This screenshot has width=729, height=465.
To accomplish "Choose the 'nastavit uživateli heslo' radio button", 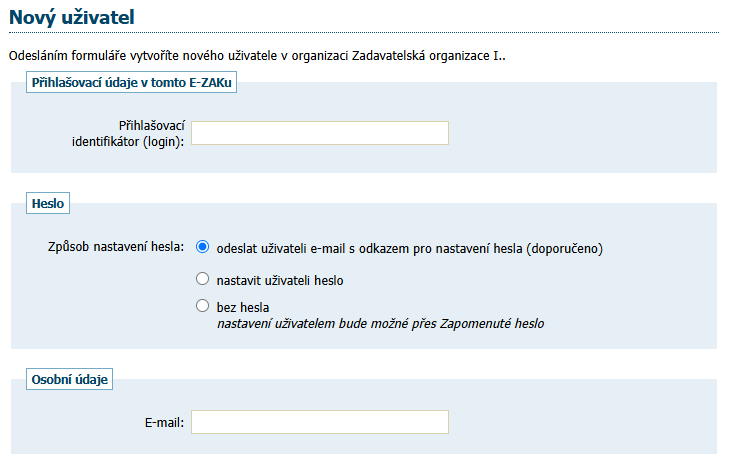I will [203, 280].
